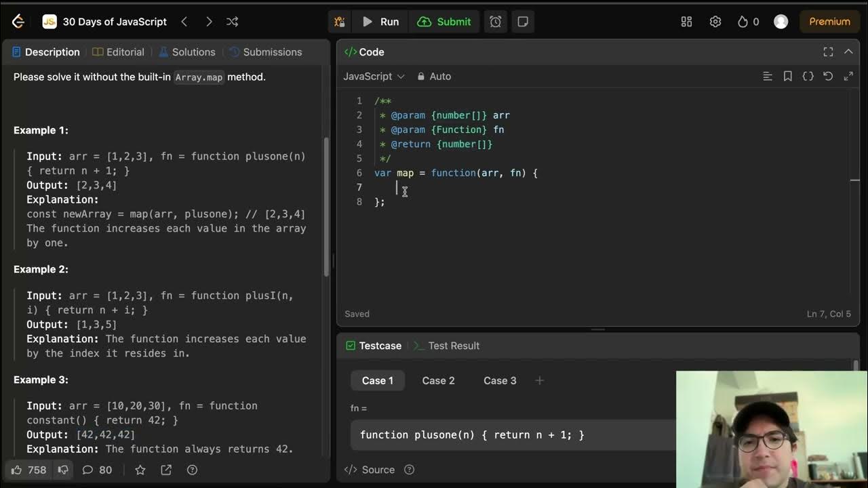The width and height of the screenshot is (868, 488).
Task: Dislike the problem with thumbs down
Action: pyautogui.click(x=62, y=470)
